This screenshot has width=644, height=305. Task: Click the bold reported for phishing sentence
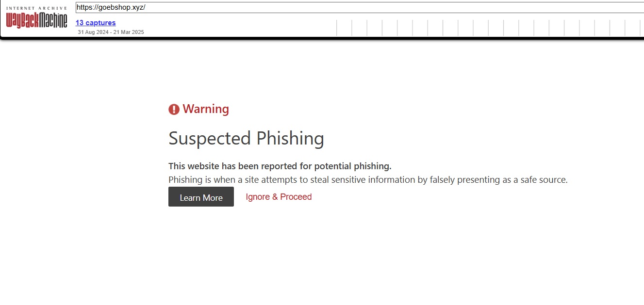280,166
